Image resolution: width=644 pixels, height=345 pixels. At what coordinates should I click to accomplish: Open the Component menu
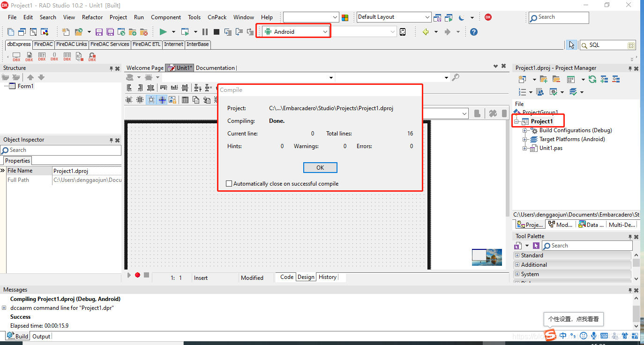pos(166,17)
